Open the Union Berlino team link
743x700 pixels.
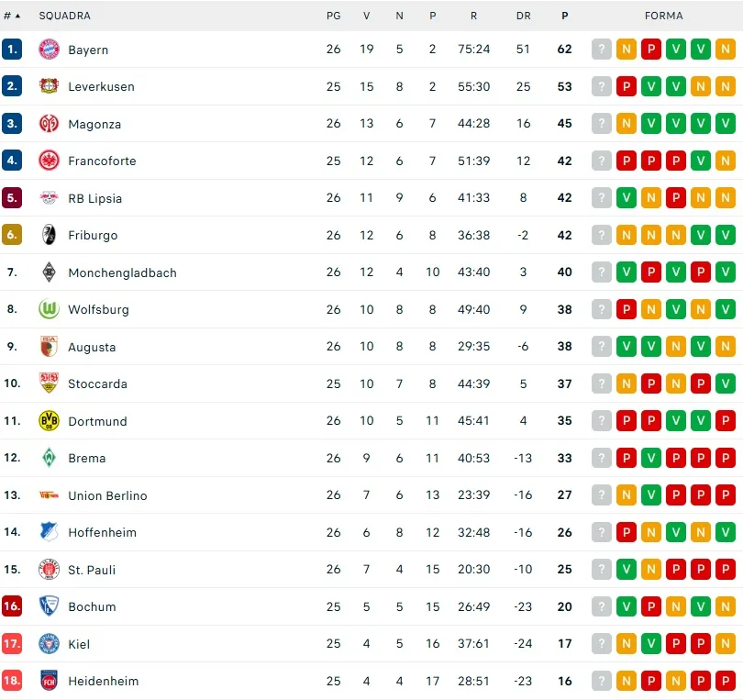107,495
